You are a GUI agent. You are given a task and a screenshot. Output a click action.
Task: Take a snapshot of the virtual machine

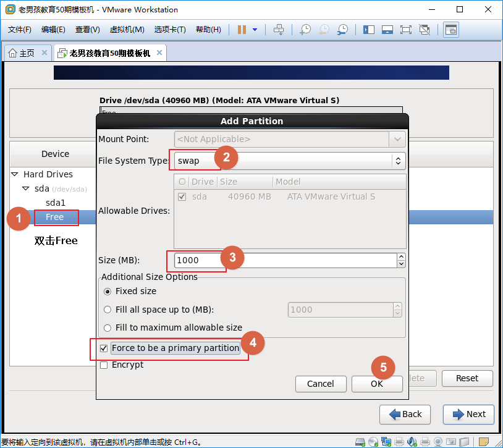305,30
